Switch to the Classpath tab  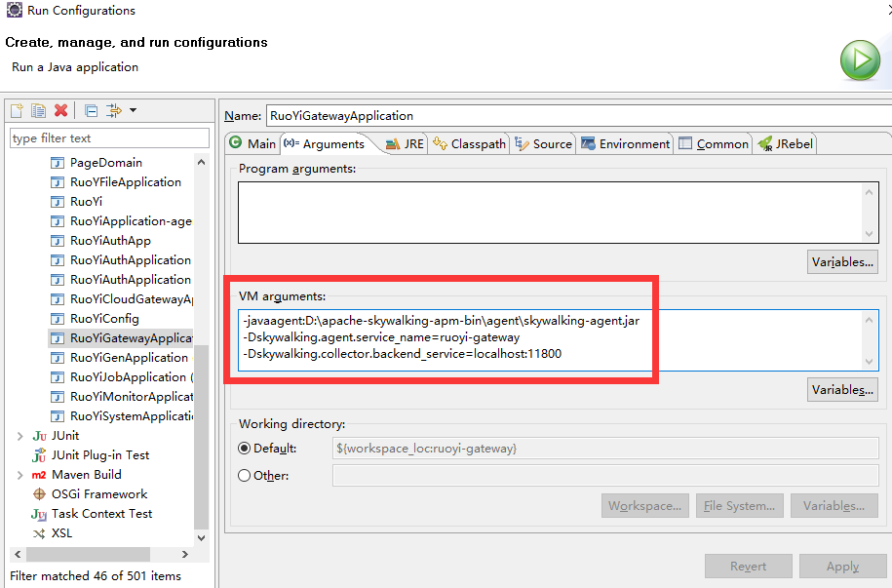(x=470, y=143)
